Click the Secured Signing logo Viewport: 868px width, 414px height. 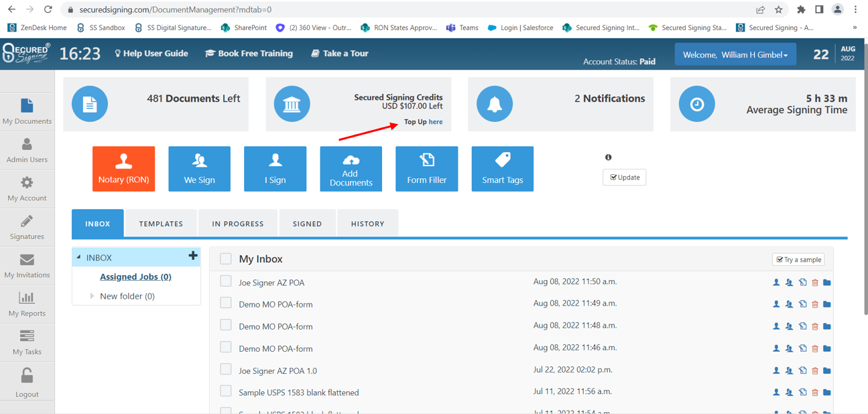pyautogui.click(x=26, y=53)
